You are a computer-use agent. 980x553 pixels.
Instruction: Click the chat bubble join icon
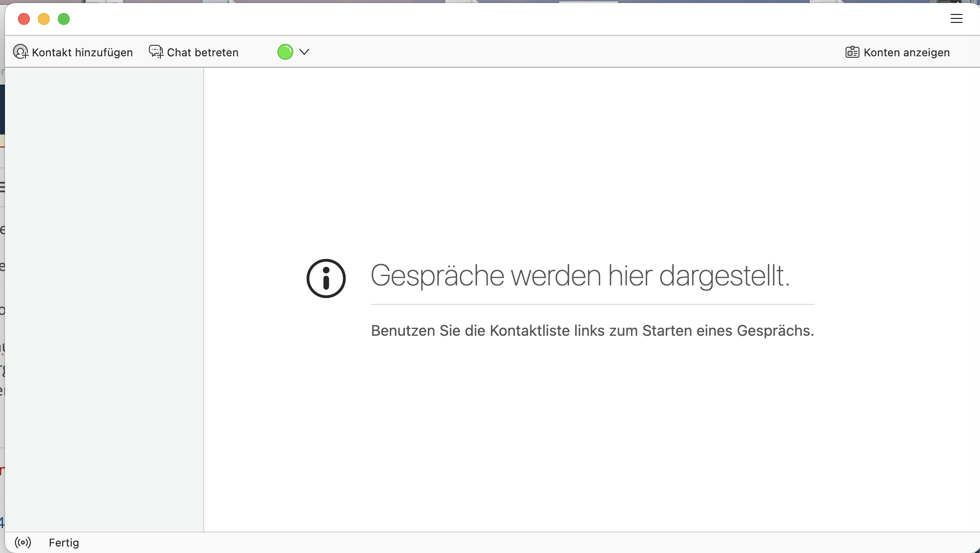tap(156, 52)
